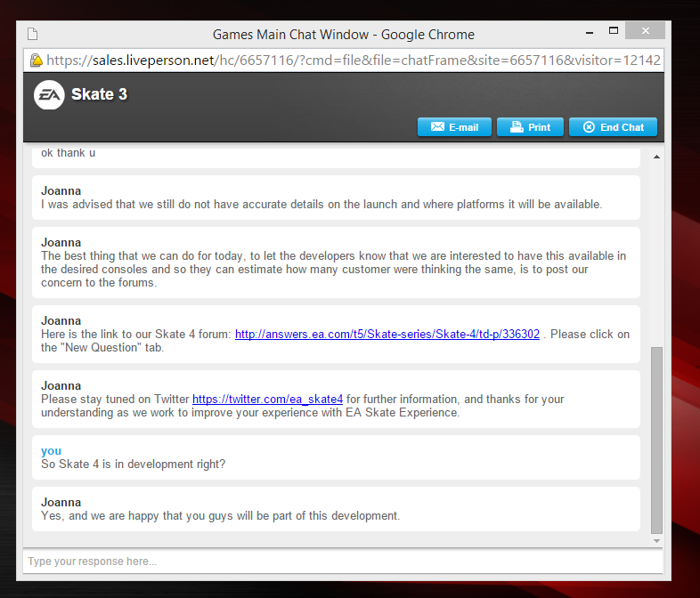Print the chat transcript
The image size is (700, 598).
coord(530,127)
